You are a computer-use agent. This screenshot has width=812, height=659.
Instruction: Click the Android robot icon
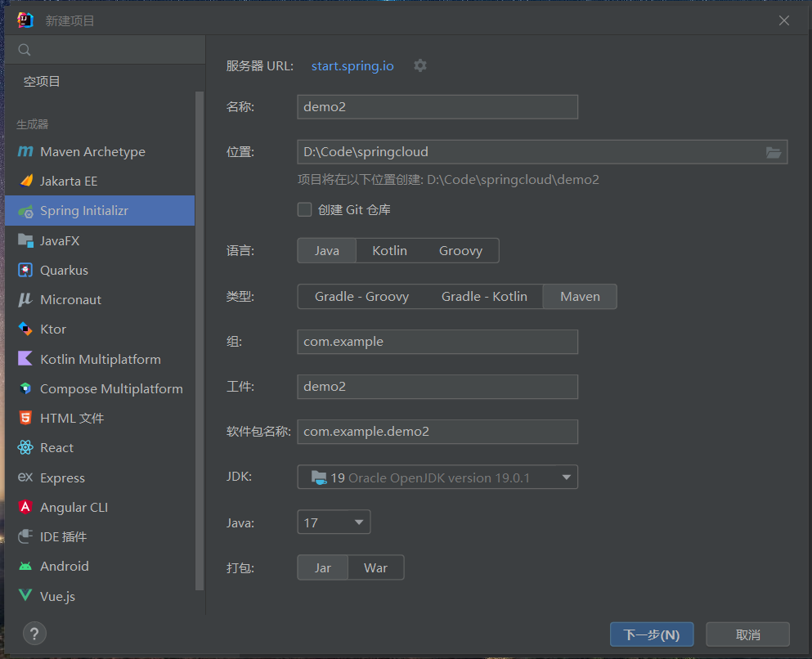point(25,566)
